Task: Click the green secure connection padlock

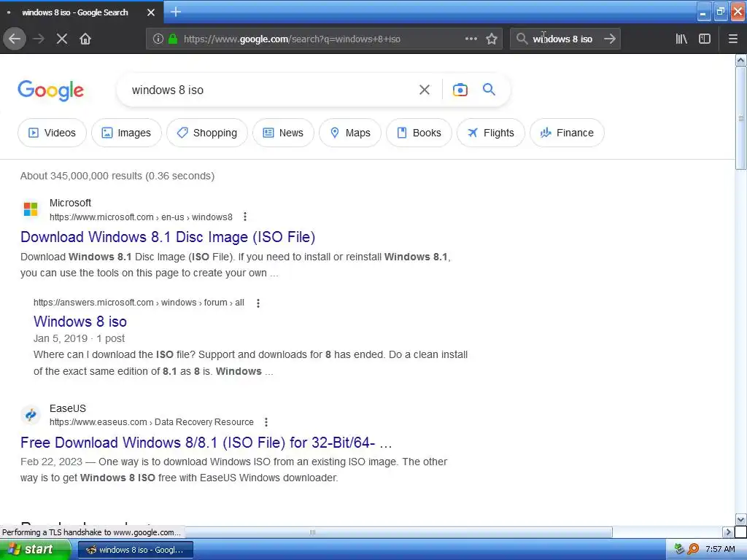Action: pos(173,39)
